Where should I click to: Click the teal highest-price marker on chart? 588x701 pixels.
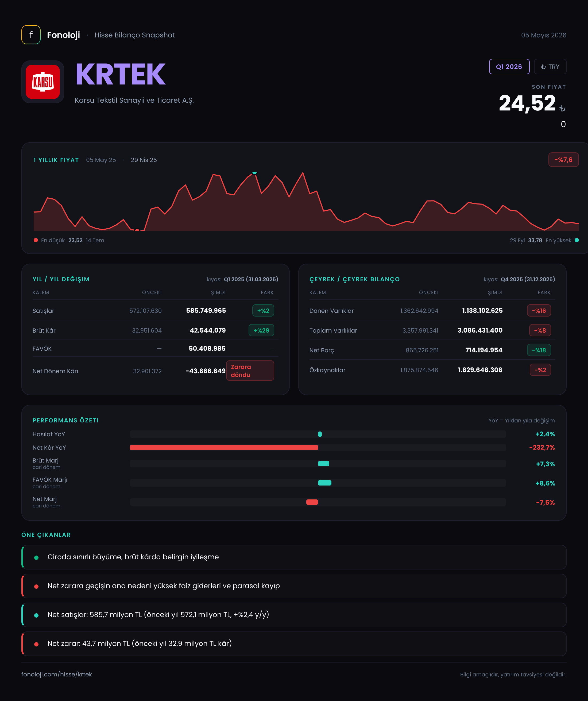click(255, 173)
